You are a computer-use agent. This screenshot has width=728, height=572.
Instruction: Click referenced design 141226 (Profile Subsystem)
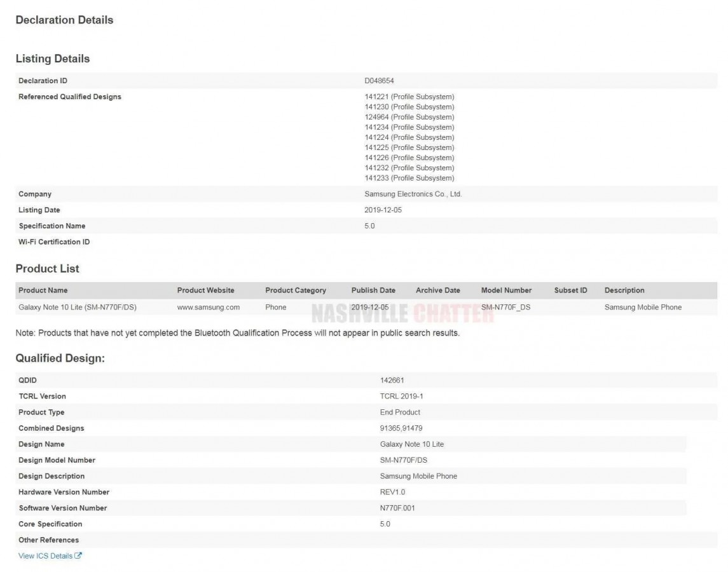(x=409, y=158)
